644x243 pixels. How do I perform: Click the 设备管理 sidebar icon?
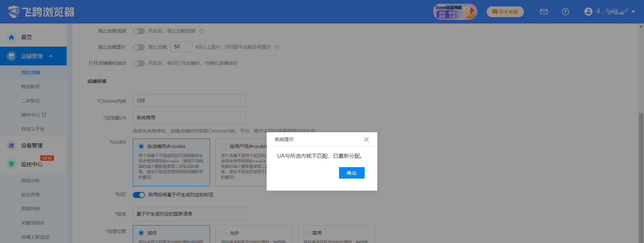11,145
